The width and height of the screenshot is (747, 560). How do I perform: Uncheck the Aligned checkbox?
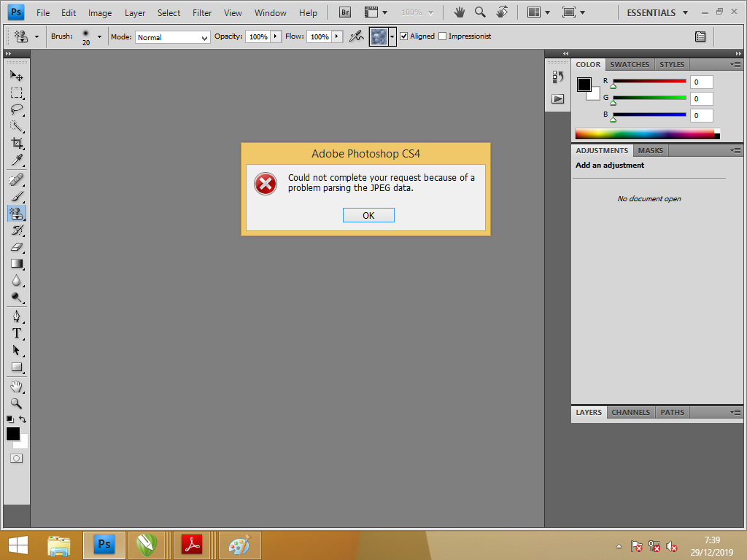click(404, 36)
